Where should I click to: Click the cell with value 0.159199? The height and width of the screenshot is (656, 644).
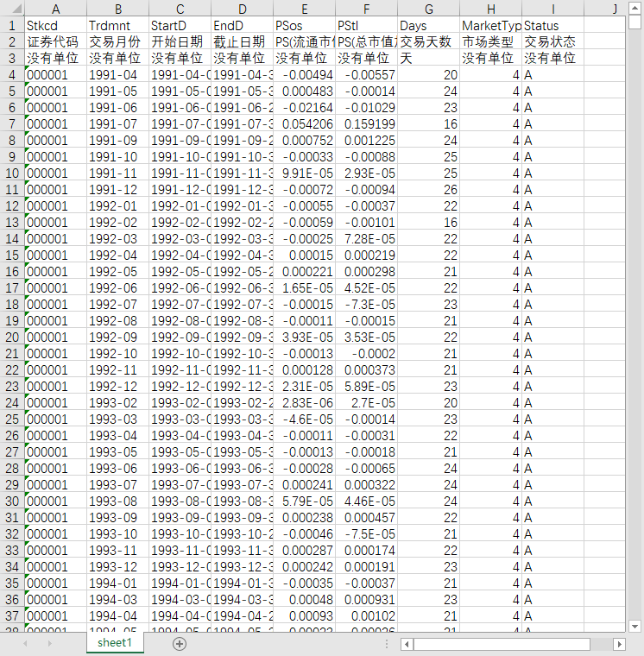pyautogui.click(x=367, y=123)
